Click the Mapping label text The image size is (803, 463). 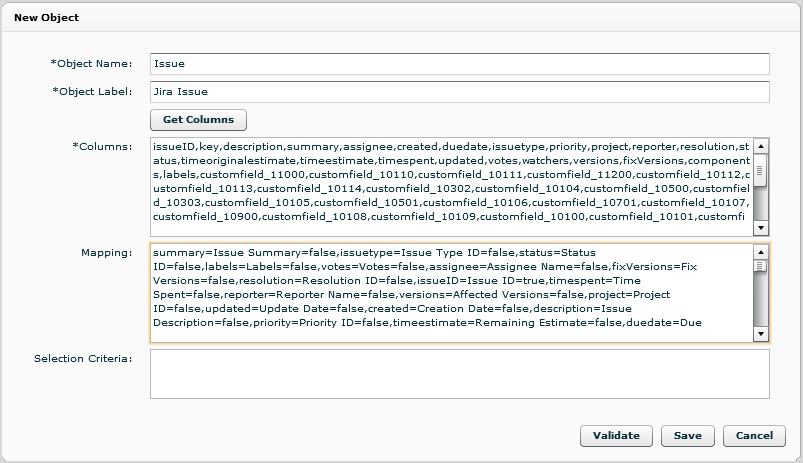tap(106, 253)
